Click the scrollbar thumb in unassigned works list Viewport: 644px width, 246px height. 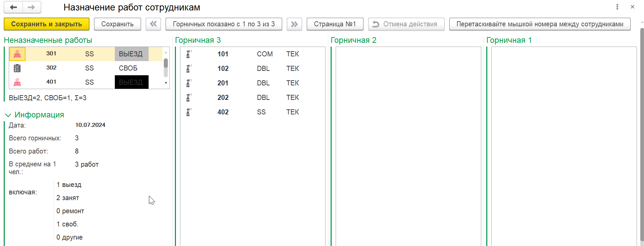166,63
